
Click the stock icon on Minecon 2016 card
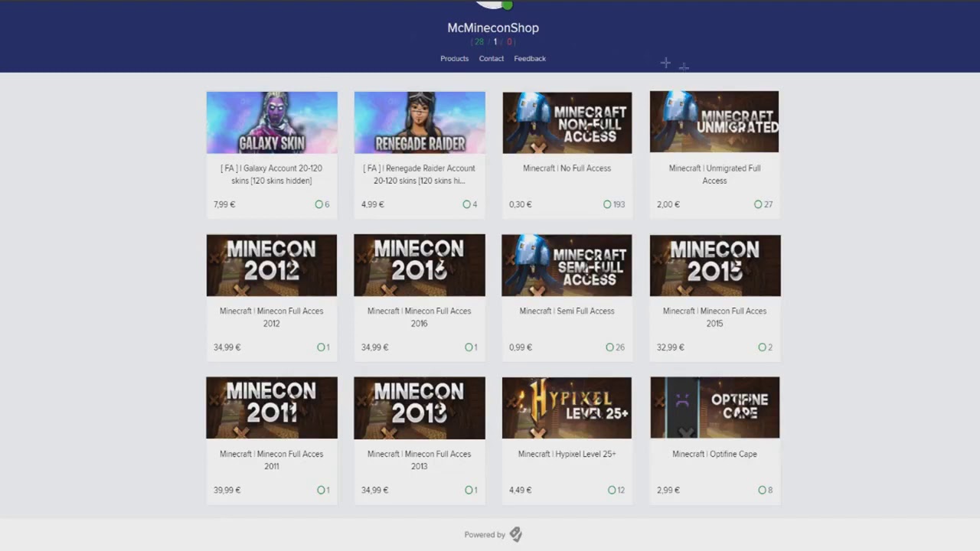(x=469, y=347)
